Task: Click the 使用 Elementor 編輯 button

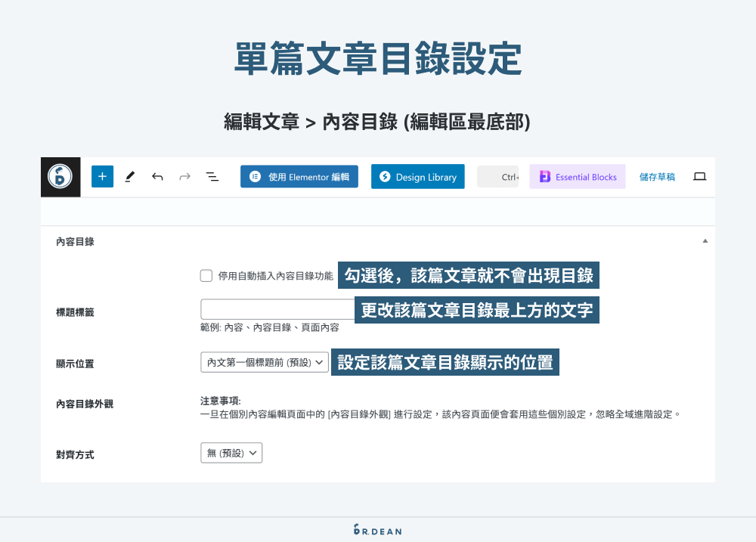Action: point(299,176)
